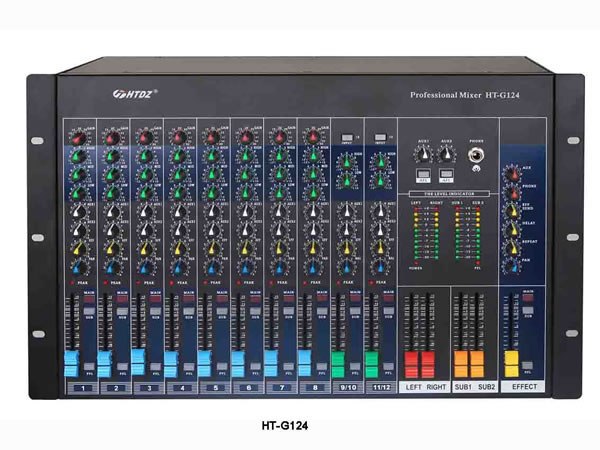Image resolution: width=600 pixels, height=450 pixels.
Task: Click channel 8's blue PAN knob
Action: tap(313, 267)
